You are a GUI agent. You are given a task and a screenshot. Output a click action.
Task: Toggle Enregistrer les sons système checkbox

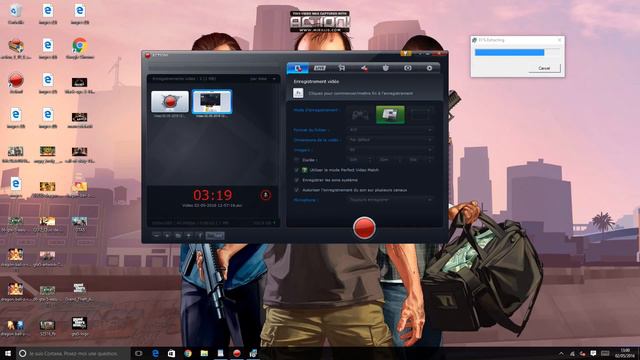tap(297, 180)
